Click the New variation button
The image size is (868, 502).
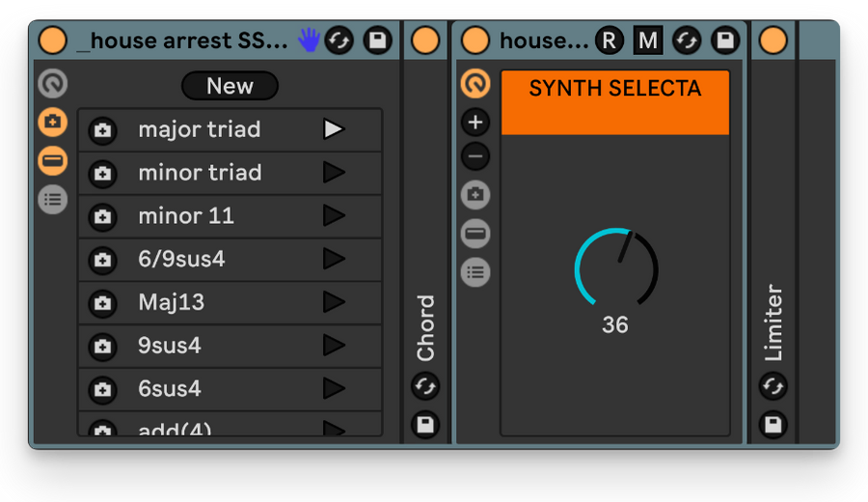(230, 86)
